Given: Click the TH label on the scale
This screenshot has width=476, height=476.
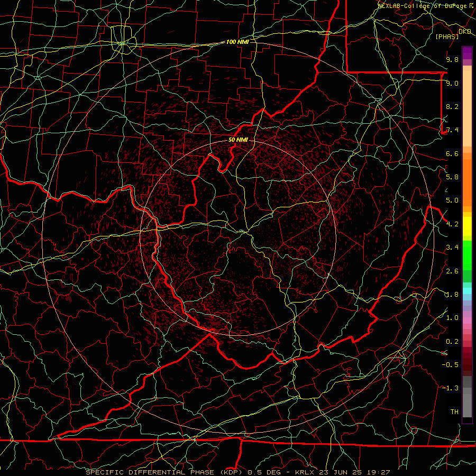Looking at the screenshot, I should (454, 412).
